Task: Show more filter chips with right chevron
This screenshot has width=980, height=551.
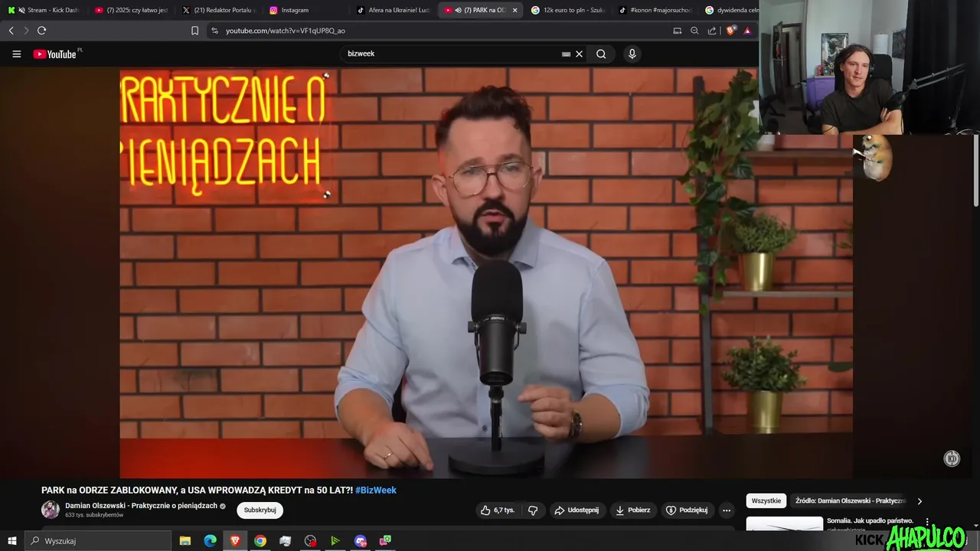Action: tap(920, 501)
